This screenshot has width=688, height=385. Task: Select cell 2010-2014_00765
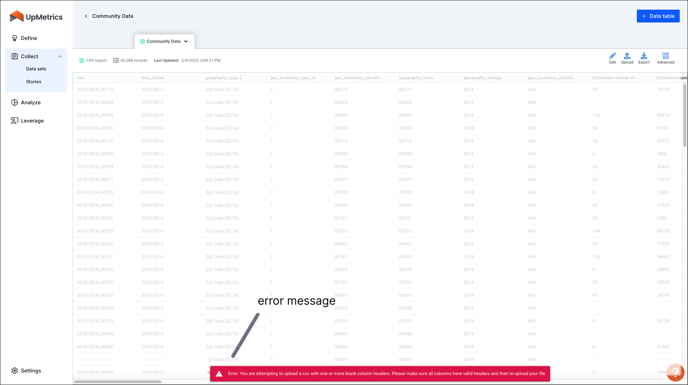[x=95, y=128]
